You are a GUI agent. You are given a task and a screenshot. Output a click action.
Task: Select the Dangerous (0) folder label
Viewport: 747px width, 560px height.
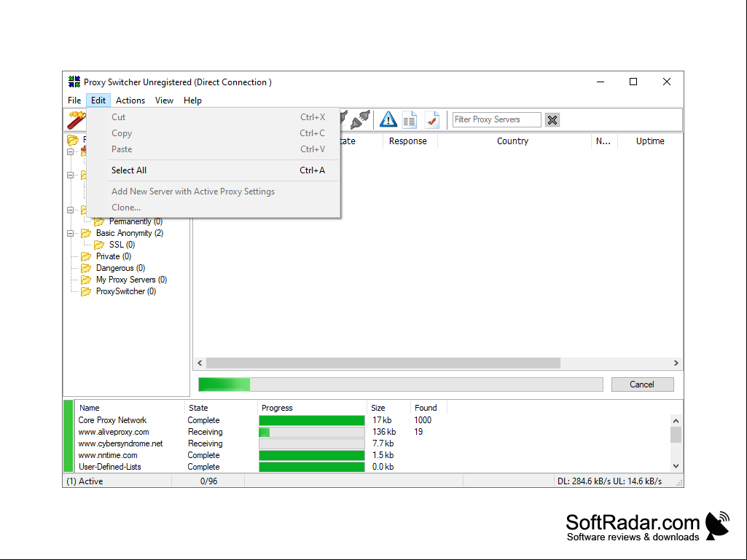coord(120,268)
